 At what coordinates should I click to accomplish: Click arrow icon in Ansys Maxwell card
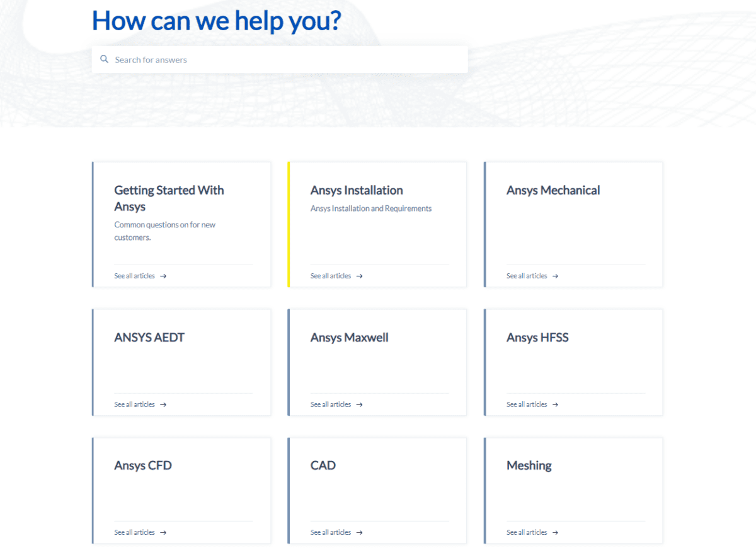coord(359,404)
